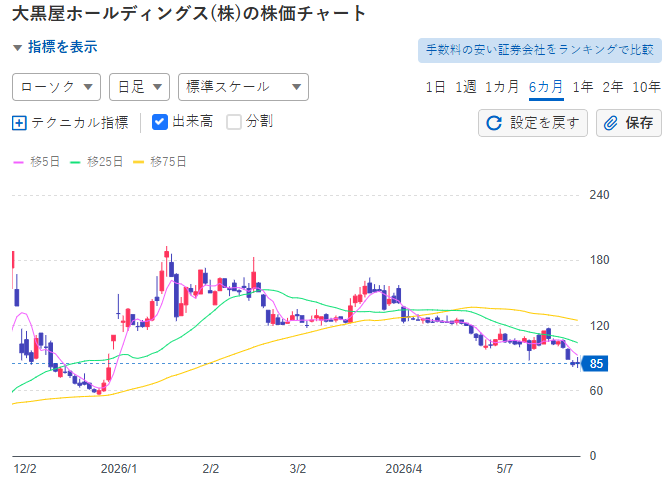
Task: Click the 12/2 date axis label
Action: [x=25, y=469]
